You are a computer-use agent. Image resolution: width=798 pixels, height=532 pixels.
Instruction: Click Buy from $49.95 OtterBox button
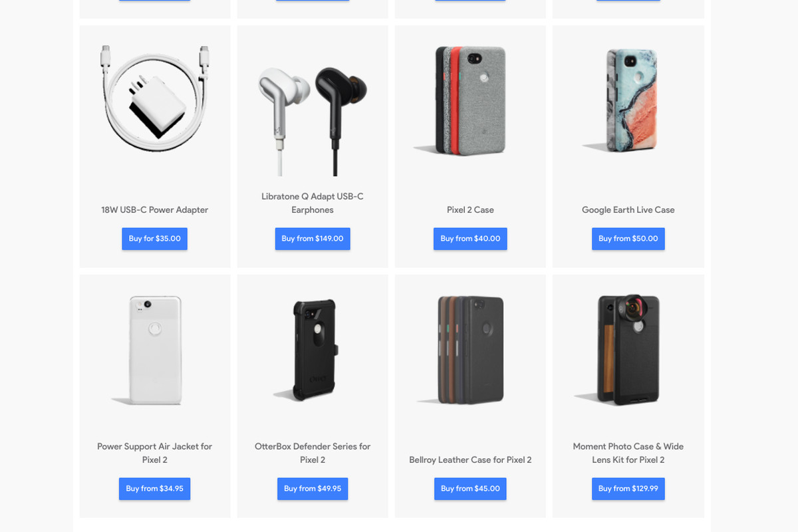pos(313,489)
